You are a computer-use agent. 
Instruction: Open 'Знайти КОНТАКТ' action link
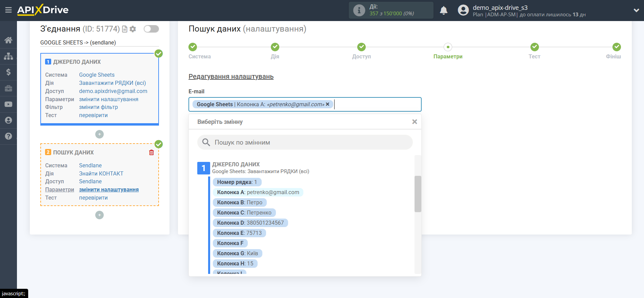click(x=101, y=173)
